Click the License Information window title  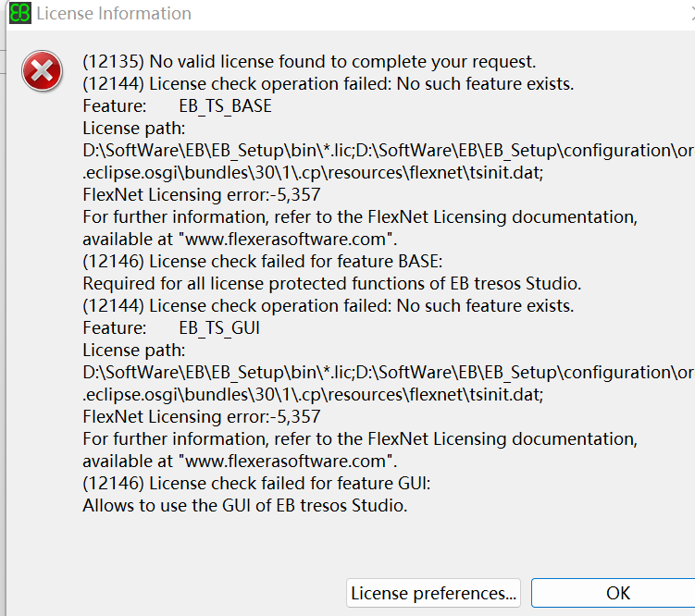[x=114, y=14]
